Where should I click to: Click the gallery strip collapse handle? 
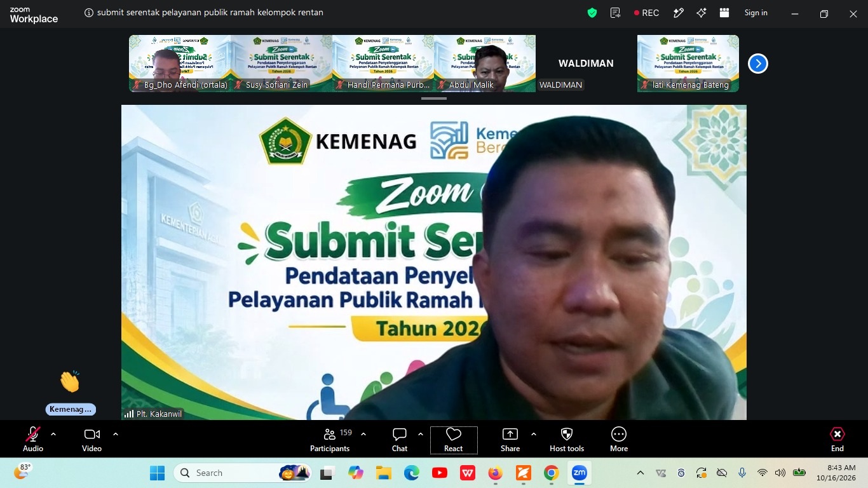pos(434,98)
